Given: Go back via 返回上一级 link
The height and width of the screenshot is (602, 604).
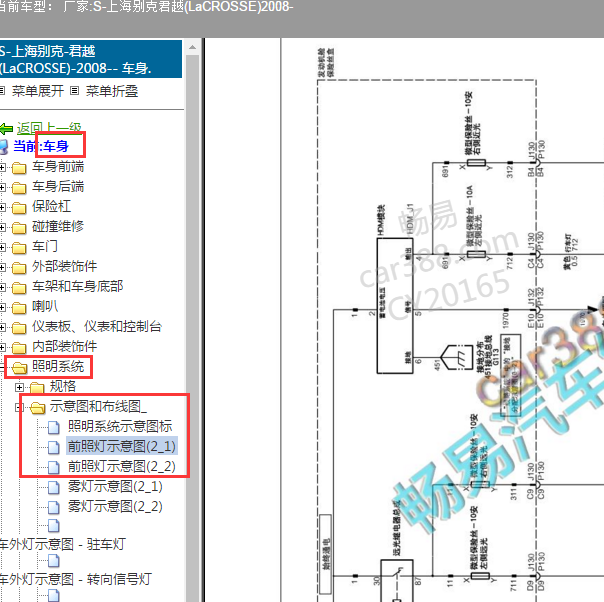Looking at the screenshot, I should coord(49,128).
